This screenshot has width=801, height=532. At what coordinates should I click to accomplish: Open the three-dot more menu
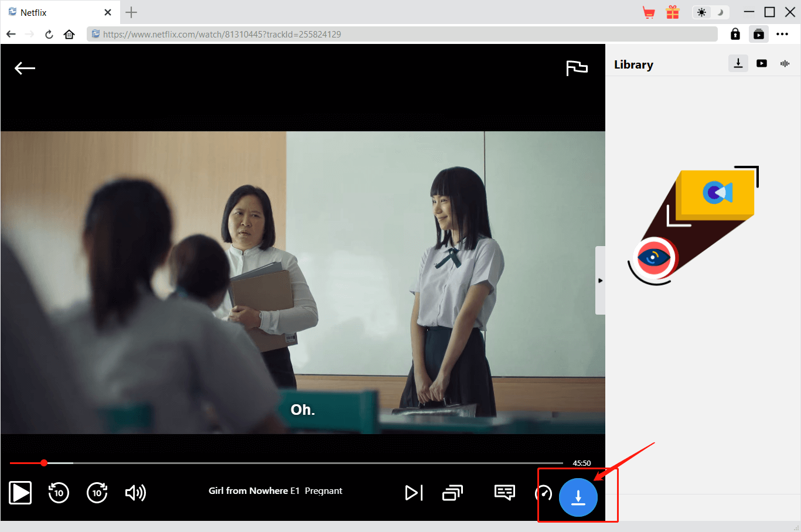782,34
